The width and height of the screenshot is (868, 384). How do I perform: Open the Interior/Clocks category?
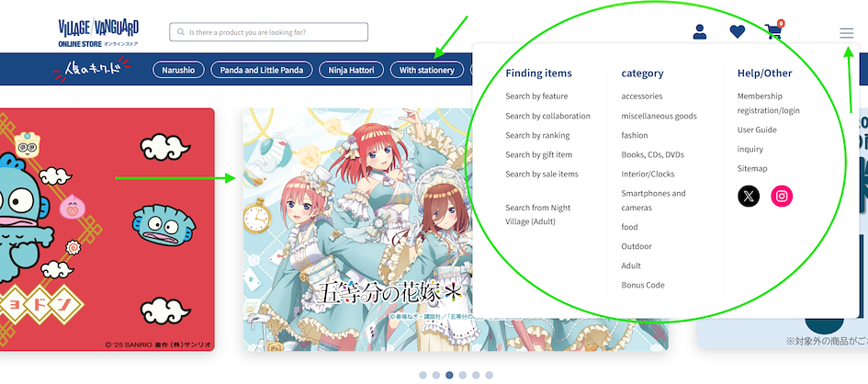(648, 175)
